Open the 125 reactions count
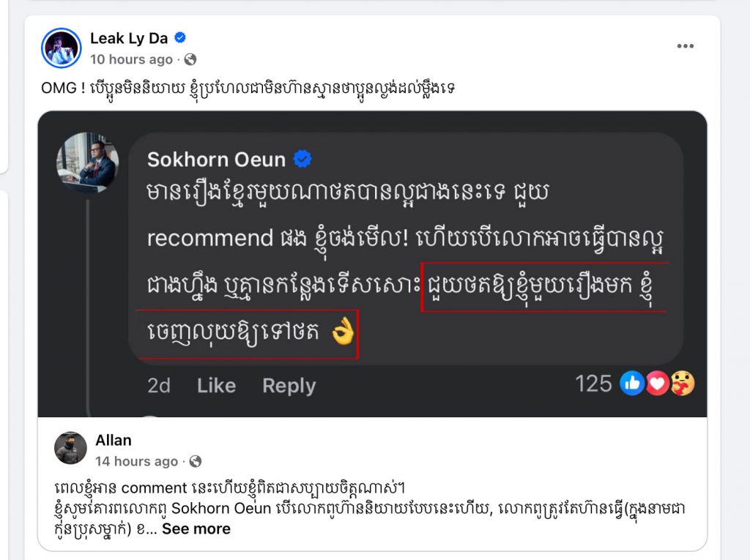This screenshot has width=750, height=560. [x=593, y=384]
